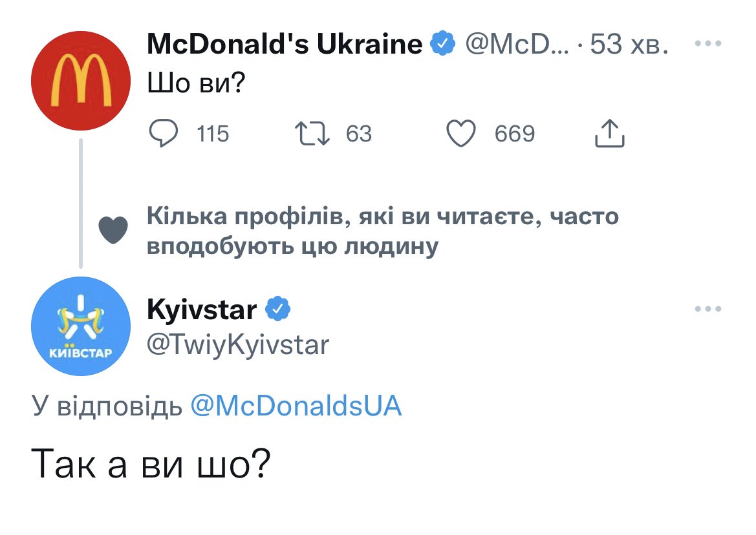756x535 pixels.
Task: Open the share icon on the McDonald's tweet
Action: click(x=609, y=134)
